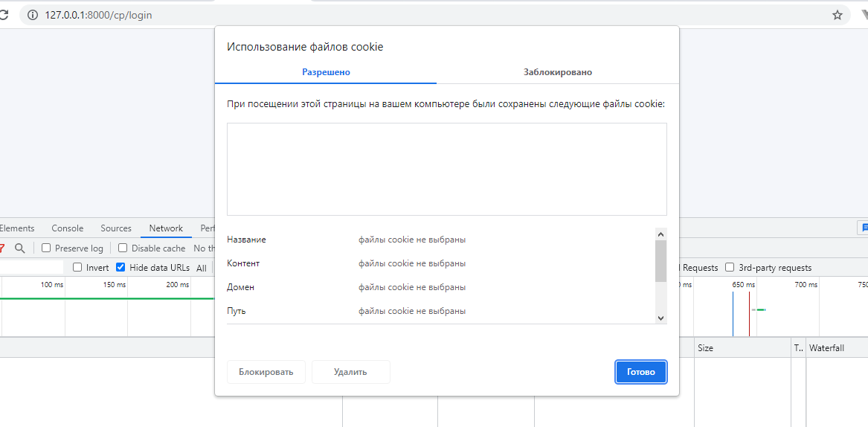This screenshot has width=868, height=427.
Task: Click the Блокировать button
Action: tap(266, 372)
